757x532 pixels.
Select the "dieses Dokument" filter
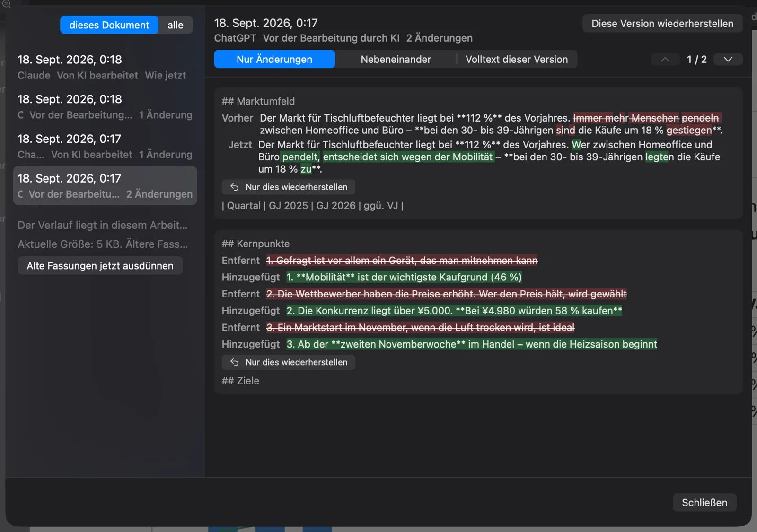point(109,25)
